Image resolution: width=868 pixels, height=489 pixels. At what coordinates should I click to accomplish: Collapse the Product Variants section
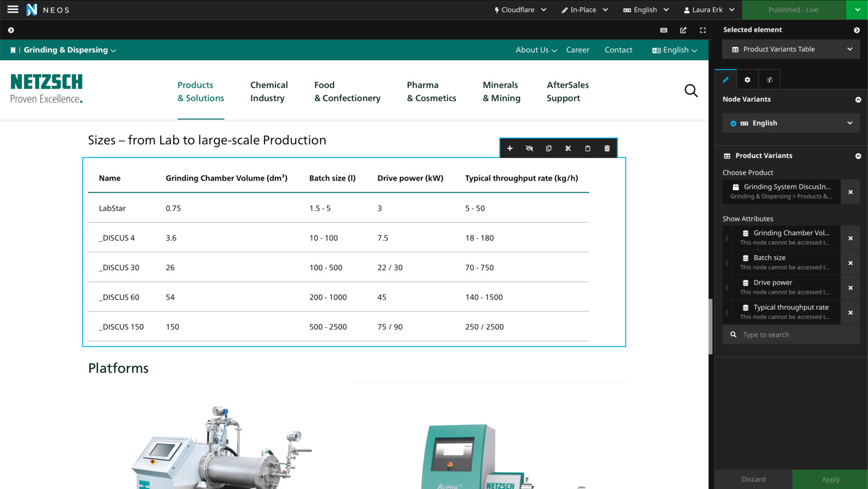[x=858, y=156]
